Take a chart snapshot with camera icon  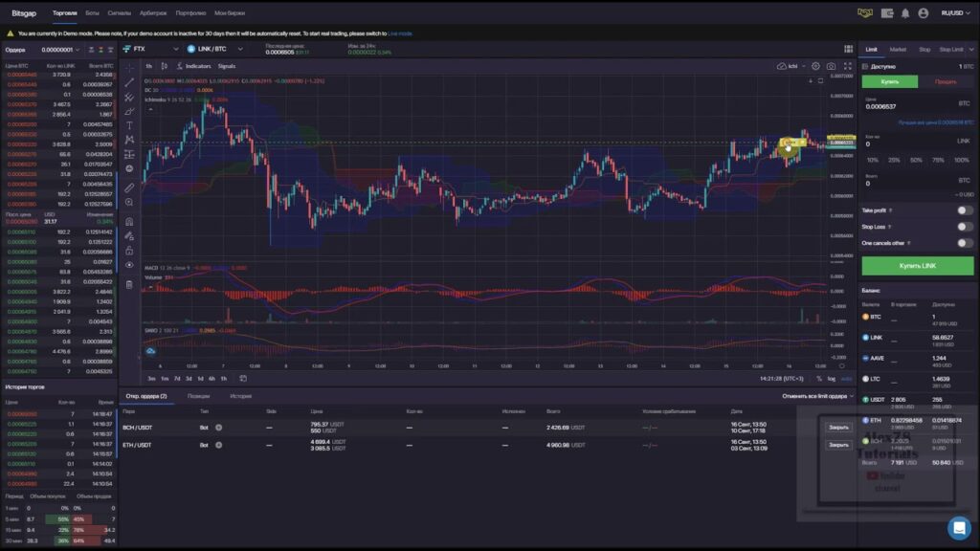point(831,66)
